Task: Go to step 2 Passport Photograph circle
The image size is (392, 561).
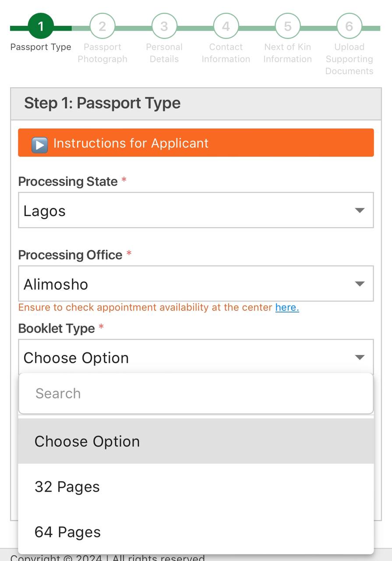Action: pos(102,26)
